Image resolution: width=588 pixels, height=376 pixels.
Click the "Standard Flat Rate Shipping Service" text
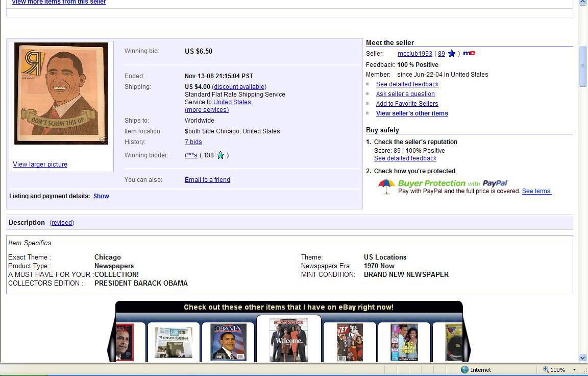pyautogui.click(x=235, y=95)
